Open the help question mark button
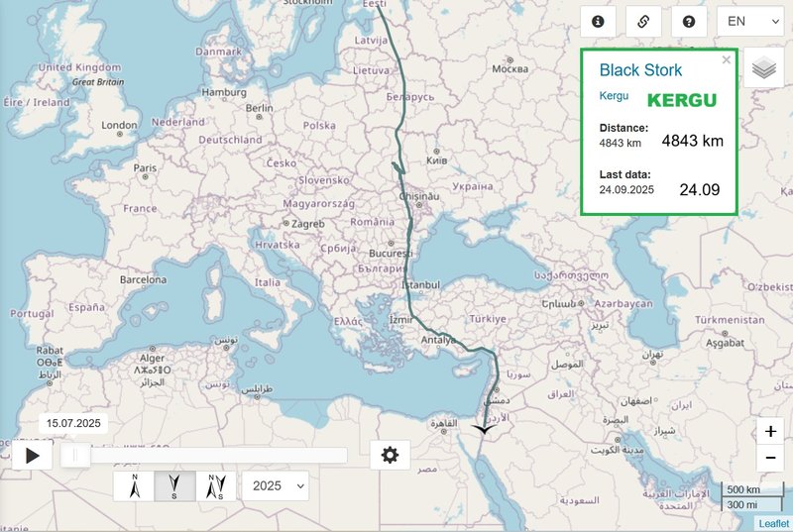This screenshot has width=793, height=532. tap(689, 21)
